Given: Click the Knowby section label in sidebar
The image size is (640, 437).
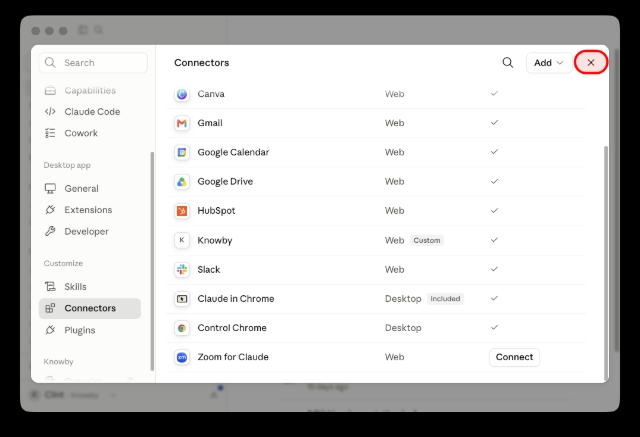Looking at the screenshot, I should [58, 362].
